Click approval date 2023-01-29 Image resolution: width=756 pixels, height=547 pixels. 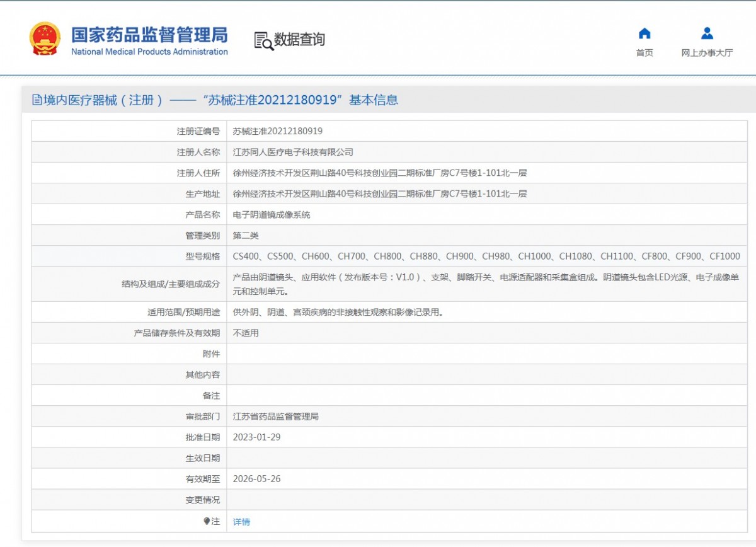pos(256,437)
